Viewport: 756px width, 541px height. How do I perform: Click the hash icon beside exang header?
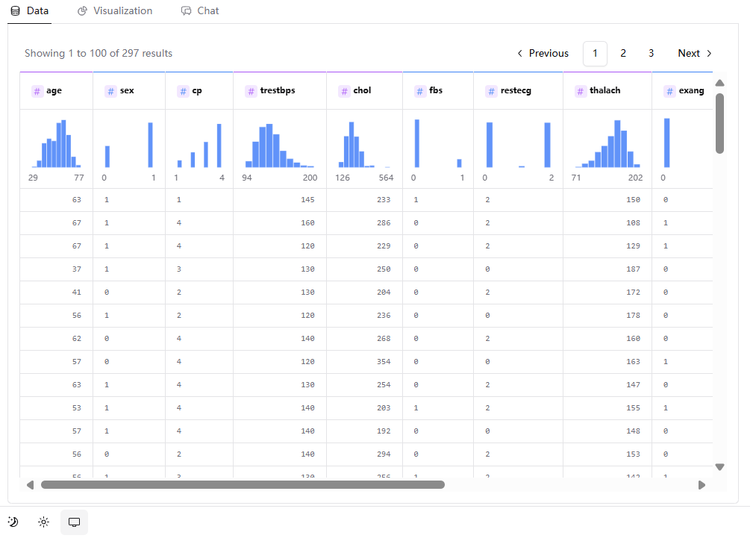click(x=669, y=91)
